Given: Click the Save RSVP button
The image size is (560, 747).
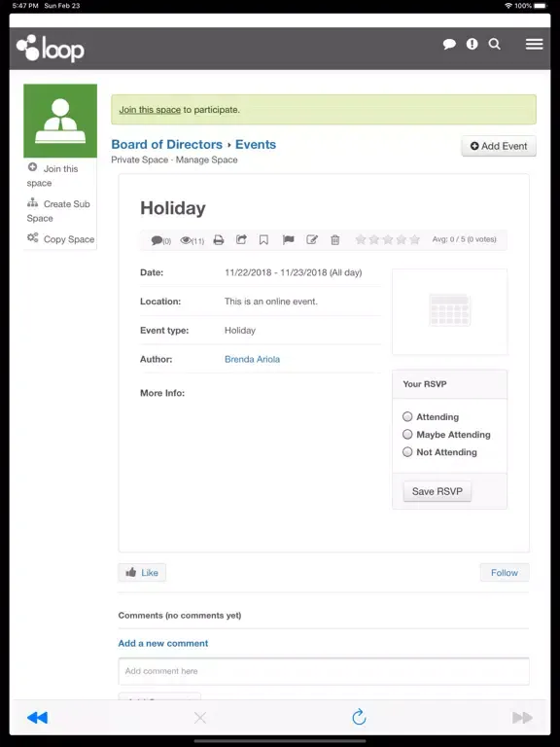Looking at the screenshot, I should 437,491.
